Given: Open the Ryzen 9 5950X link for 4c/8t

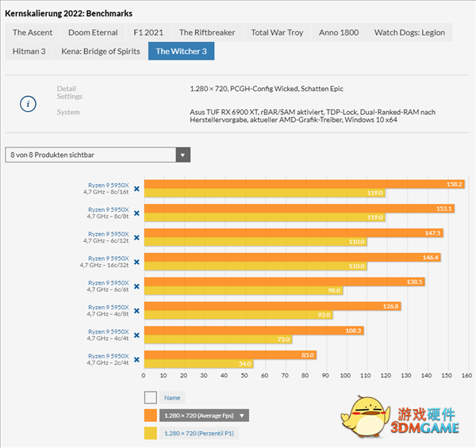Looking at the screenshot, I should click(x=109, y=308).
